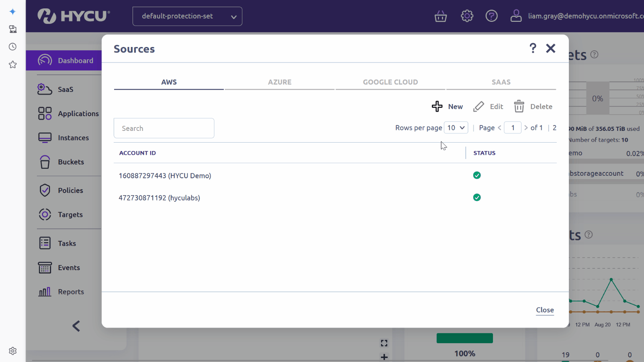Screen dimensions: 644x362
Task: Switch to the GOOGLE CLOUD tab
Action: (x=390, y=82)
